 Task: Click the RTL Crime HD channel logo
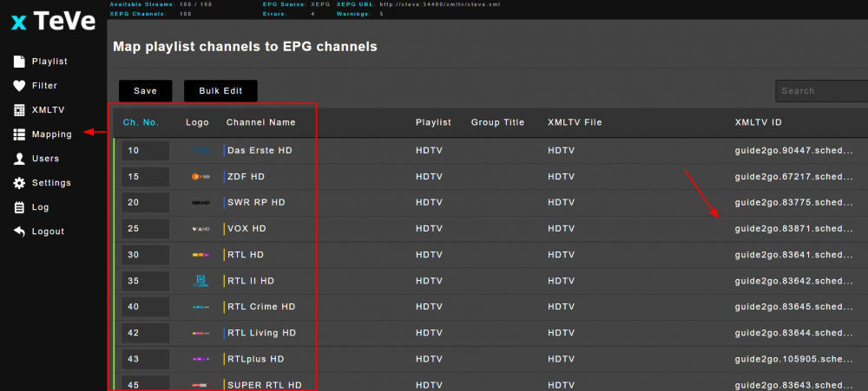(201, 306)
